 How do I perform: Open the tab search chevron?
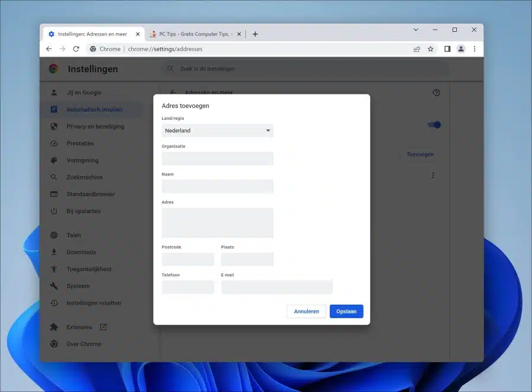click(x=416, y=30)
